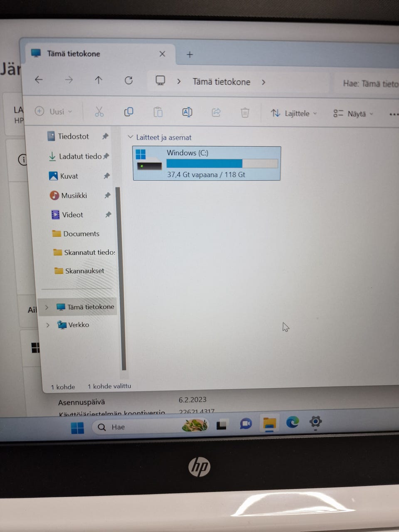Click the monitor icon in address bar
Viewport: 399px width, 532px height.
click(x=160, y=81)
